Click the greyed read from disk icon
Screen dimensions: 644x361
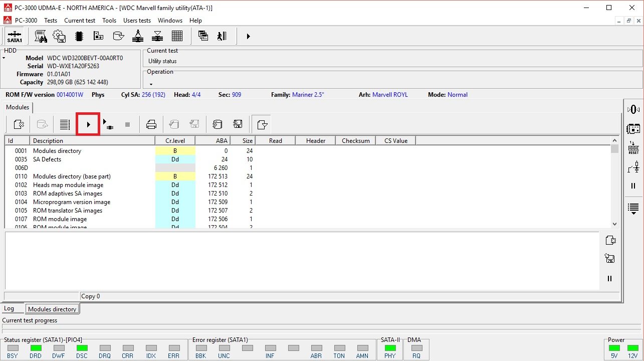tap(173, 124)
